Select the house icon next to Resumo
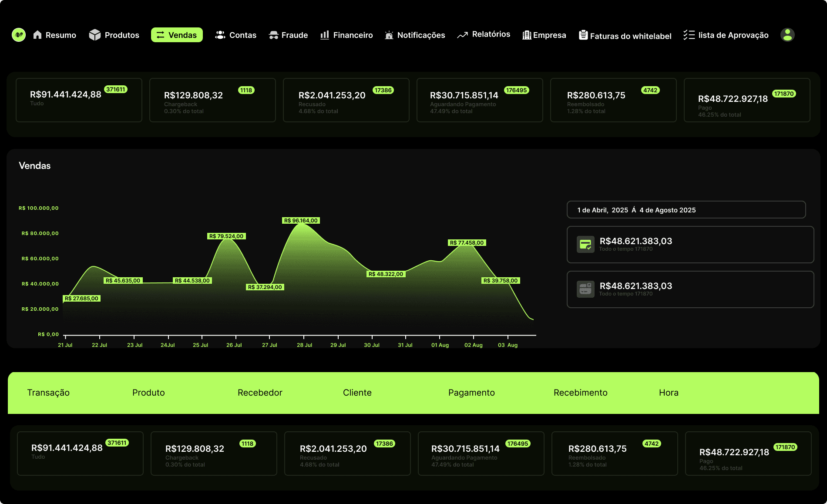 click(37, 35)
